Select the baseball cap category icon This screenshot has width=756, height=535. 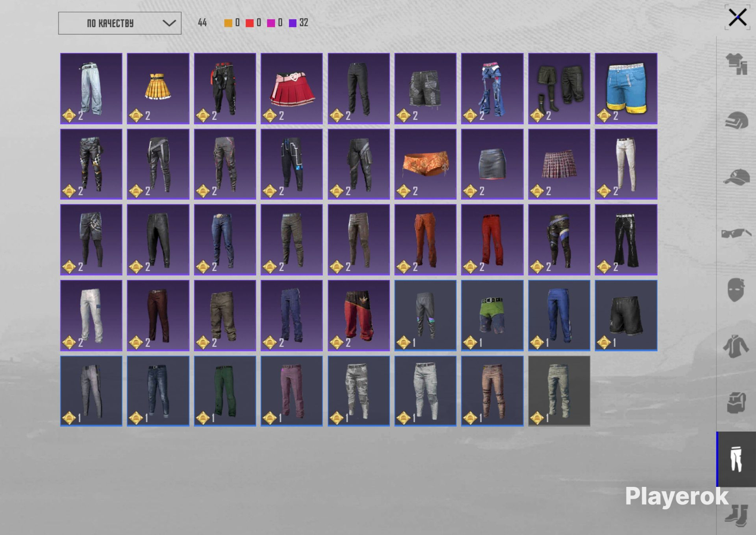click(736, 177)
